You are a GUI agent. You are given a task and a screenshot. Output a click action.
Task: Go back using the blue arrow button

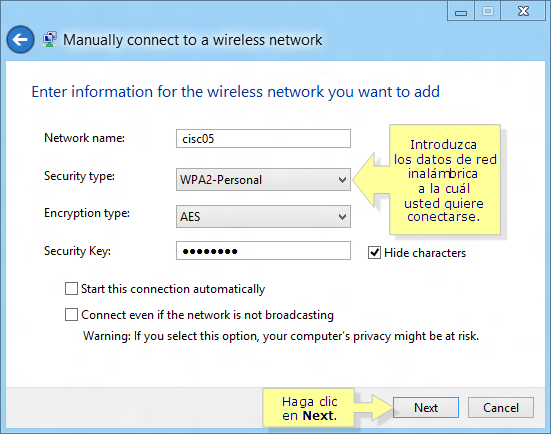tap(20, 39)
